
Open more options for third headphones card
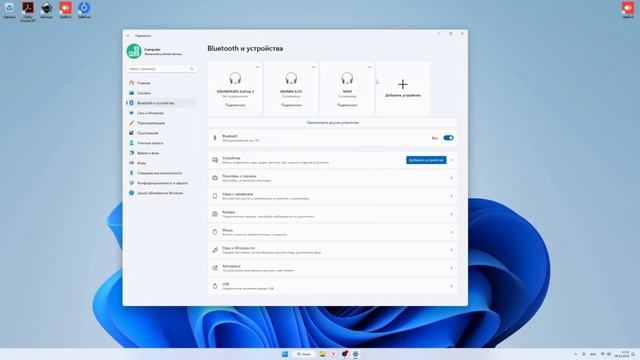[369, 67]
